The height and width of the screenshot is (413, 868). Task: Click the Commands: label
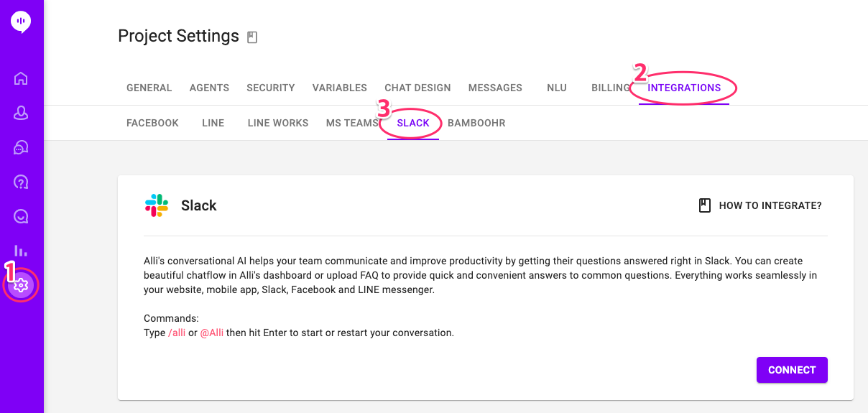pos(171,318)
